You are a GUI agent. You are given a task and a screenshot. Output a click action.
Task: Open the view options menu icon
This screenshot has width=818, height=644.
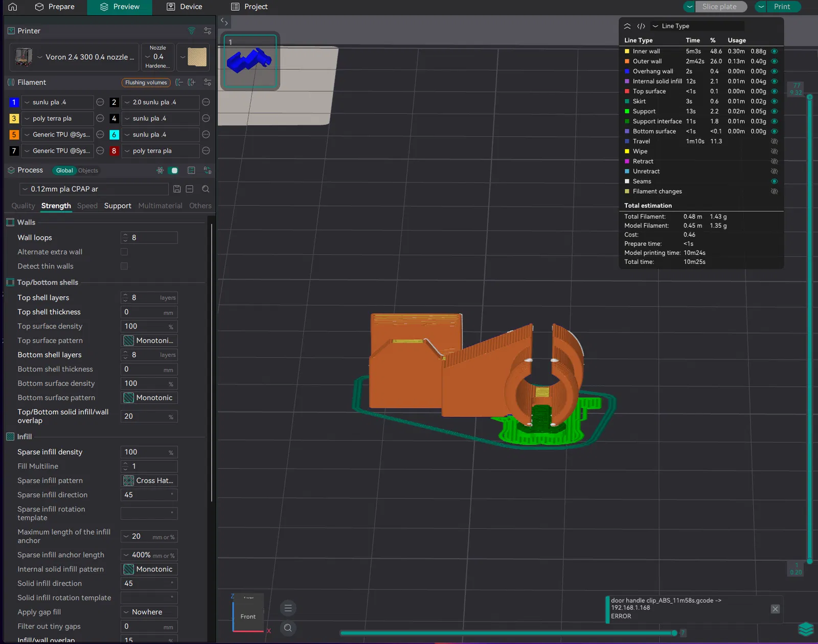tap(288, 608)
